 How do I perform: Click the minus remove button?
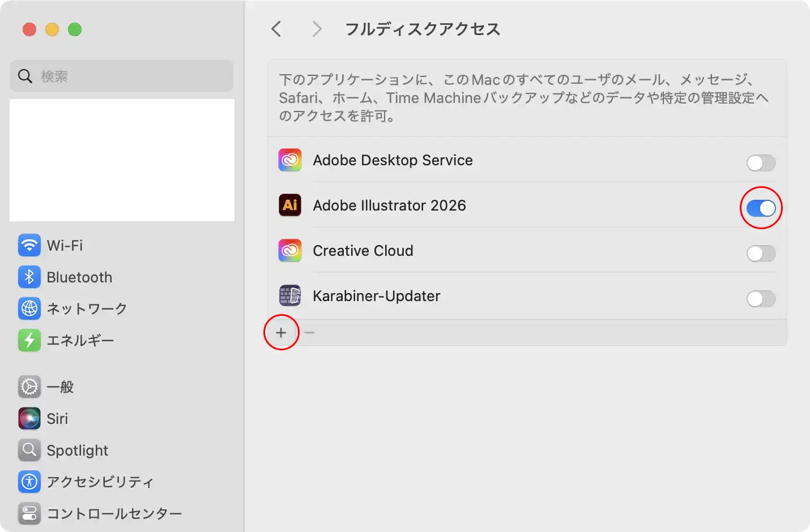pos(309,333)
